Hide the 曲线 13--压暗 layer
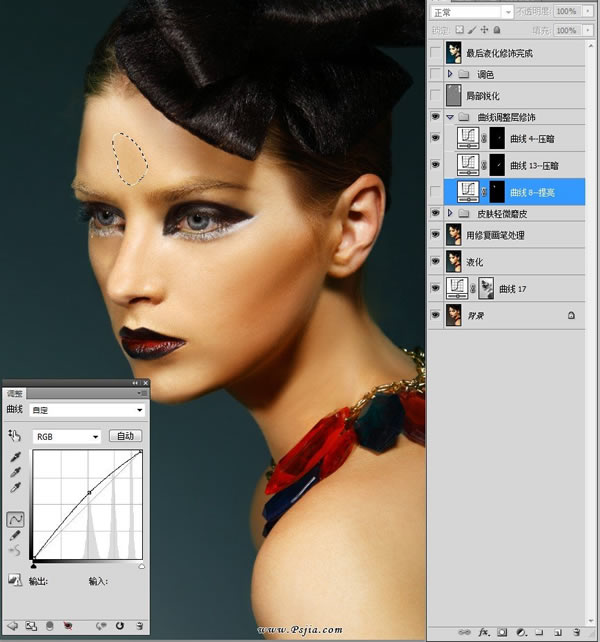Screen dimensions: 600x642 pos(435,165)
